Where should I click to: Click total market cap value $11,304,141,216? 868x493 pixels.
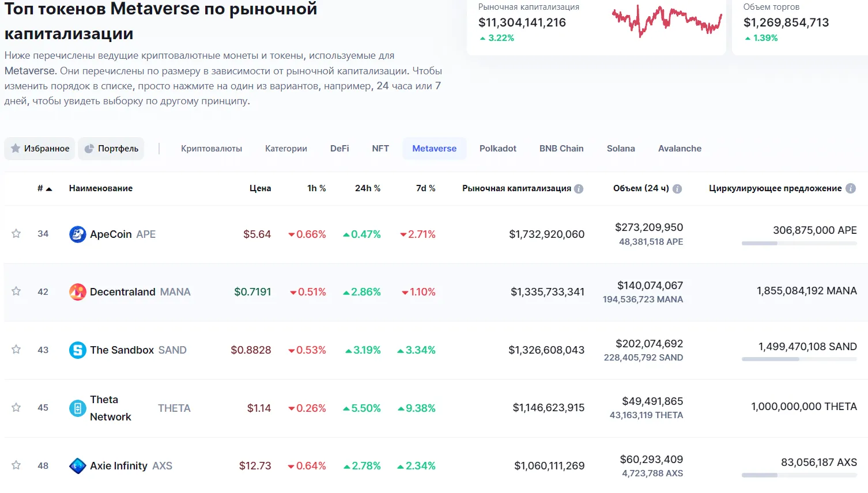[x=522, y=22]
